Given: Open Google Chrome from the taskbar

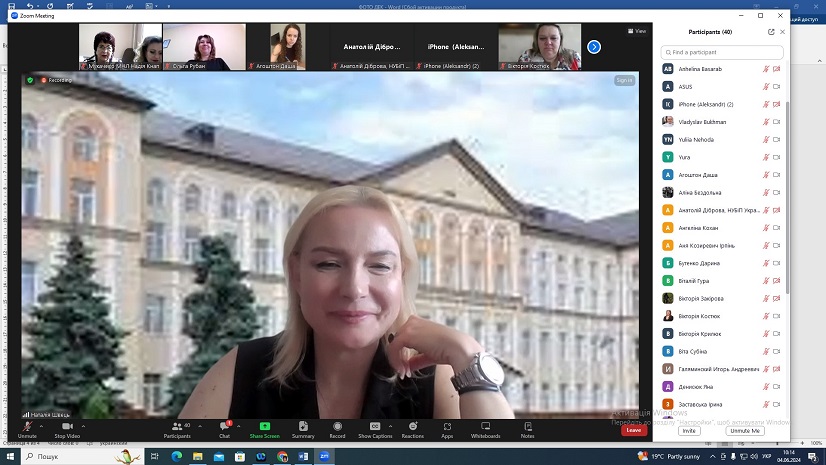Looking at the screenshot, I should [x=282, y=456].
